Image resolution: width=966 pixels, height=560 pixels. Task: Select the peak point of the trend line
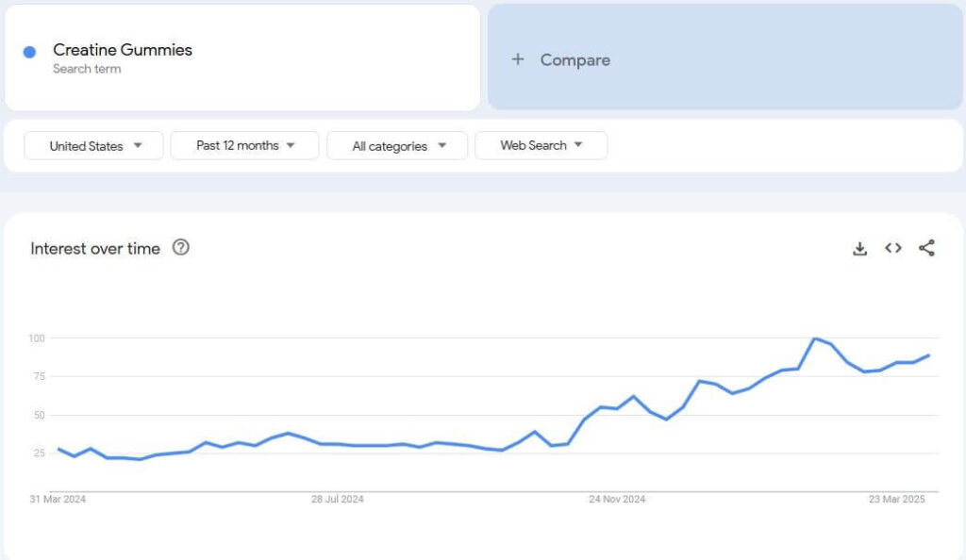(814, 338)
